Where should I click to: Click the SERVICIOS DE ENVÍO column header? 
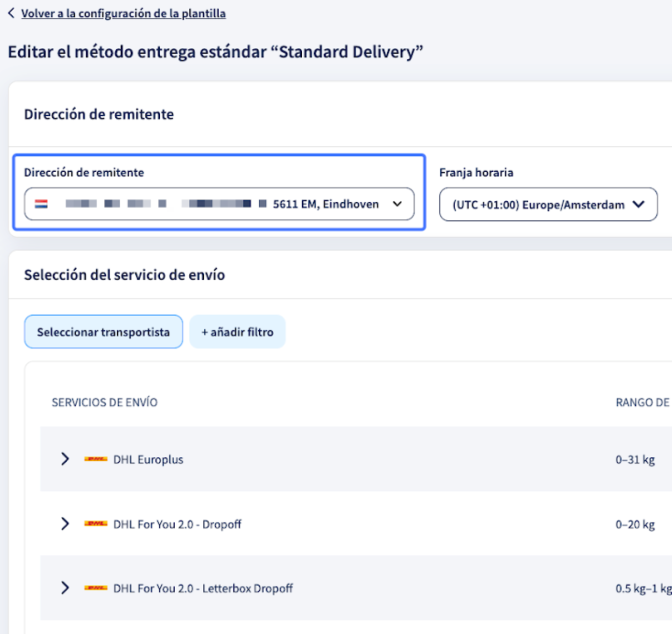click(x=105, y=402)
